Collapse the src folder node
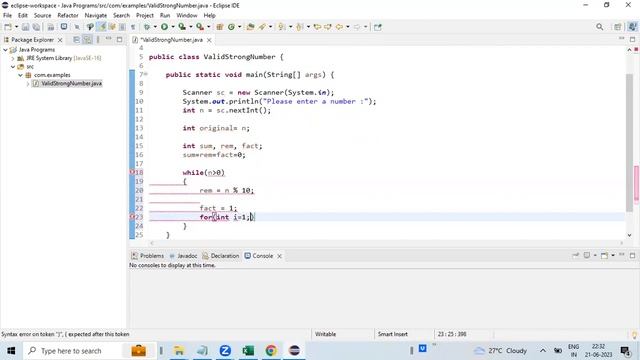Viewport: 640px width, 360px height. 13,67
